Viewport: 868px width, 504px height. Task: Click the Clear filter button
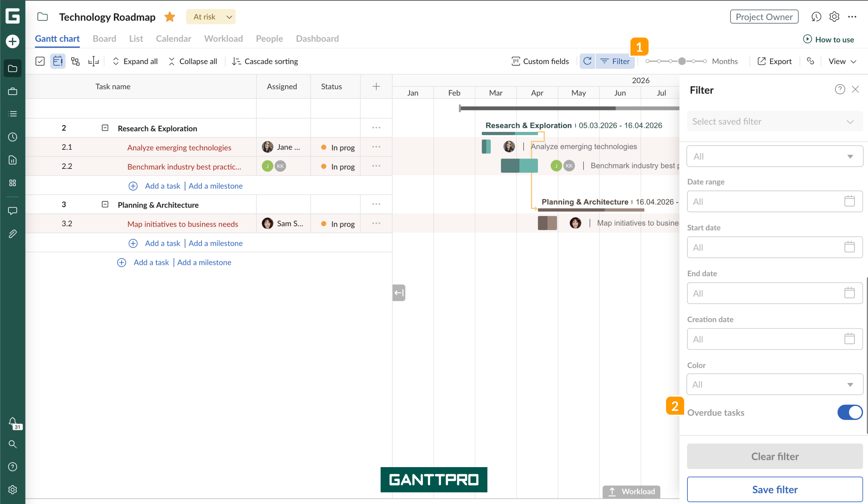[x=774, y=456]
